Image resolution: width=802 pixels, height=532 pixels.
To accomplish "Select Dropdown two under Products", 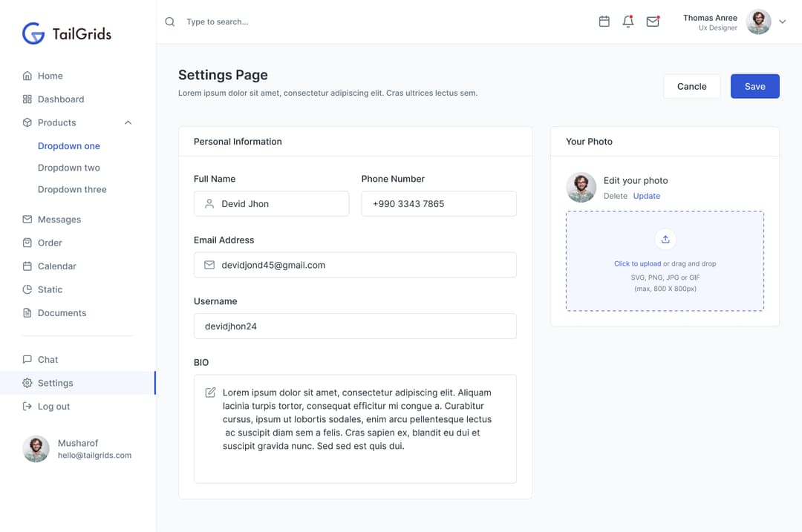I will pyautogui.click(x=69, y=168).
